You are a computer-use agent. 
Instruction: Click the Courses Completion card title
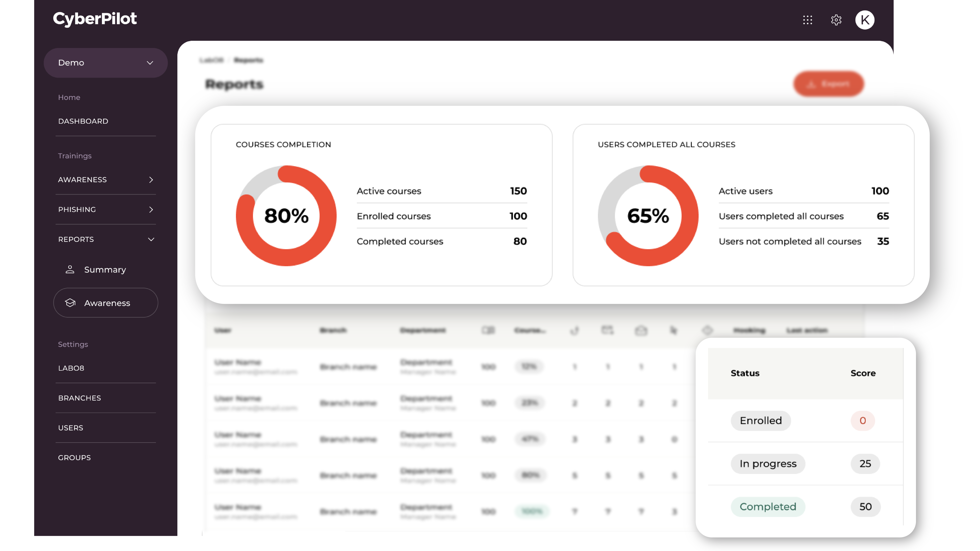(283, 144)
